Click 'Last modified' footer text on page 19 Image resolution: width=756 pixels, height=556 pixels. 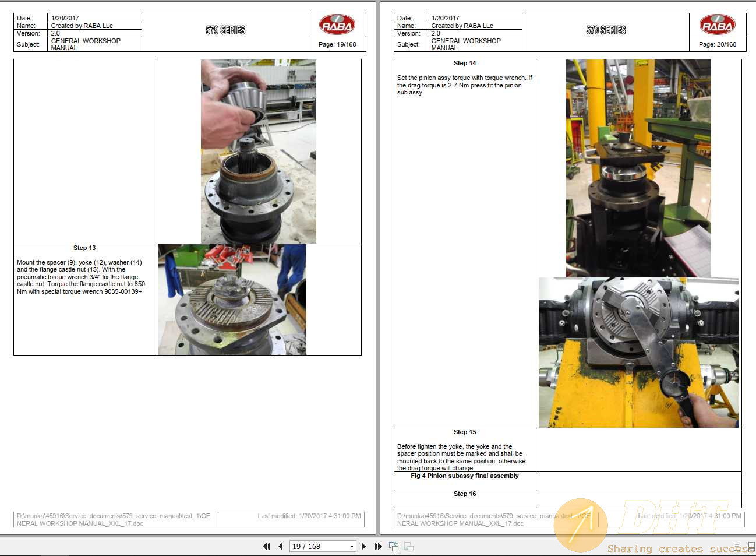point(309,516)
